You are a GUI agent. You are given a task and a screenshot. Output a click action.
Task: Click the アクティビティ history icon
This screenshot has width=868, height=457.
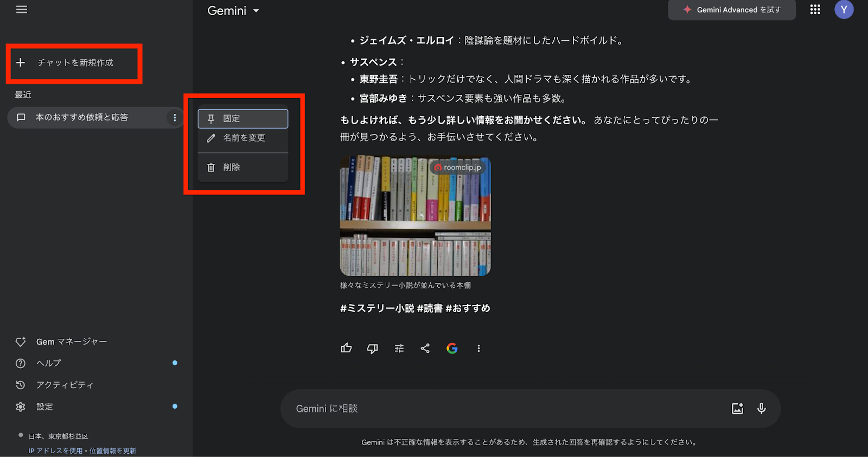coord(21,385)
